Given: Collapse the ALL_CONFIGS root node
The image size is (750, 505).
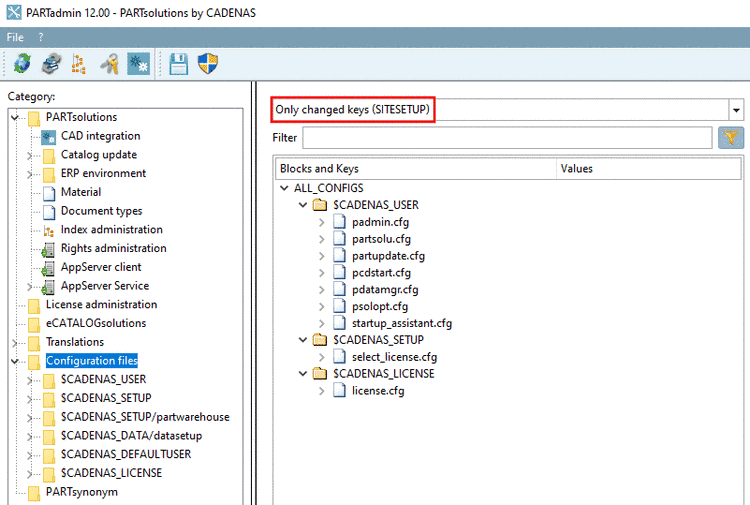Looking at the screenshot, I should coord(284,188).
